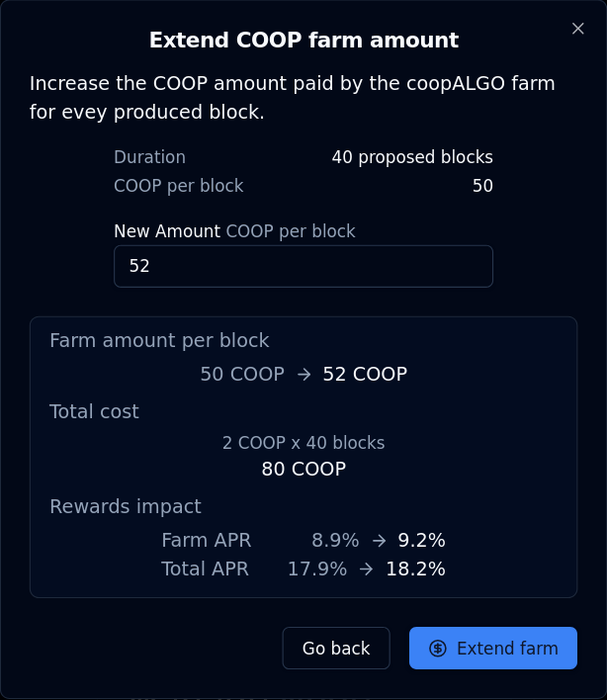Click the "Extend COOP farm amount" title
Image resolution: width=607 pixels, height=700 pixels.
(303, 41)
